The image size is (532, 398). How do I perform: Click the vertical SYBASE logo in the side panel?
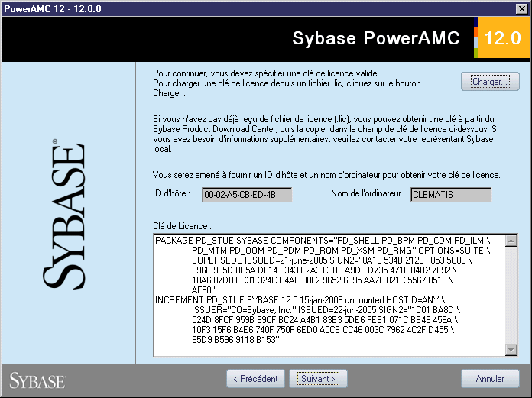[64, 214]
